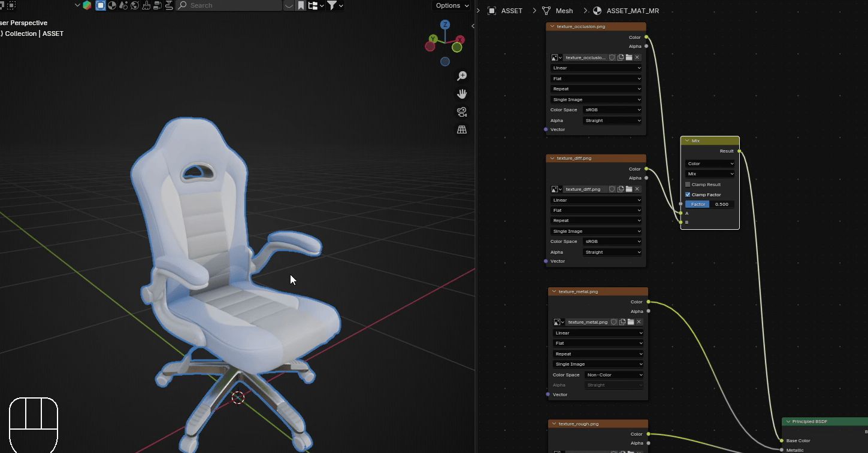Image resolution: width=868 pixels, height=453 pixels.
Task: Switch perspective/orthographic using the grid icon
Action: point(462,129)
